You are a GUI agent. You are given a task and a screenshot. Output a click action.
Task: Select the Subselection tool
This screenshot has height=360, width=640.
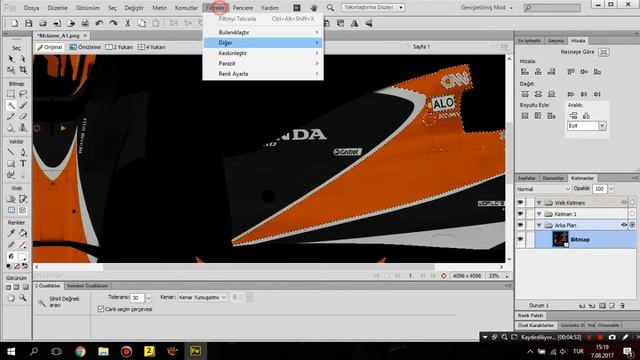[23, 59]
